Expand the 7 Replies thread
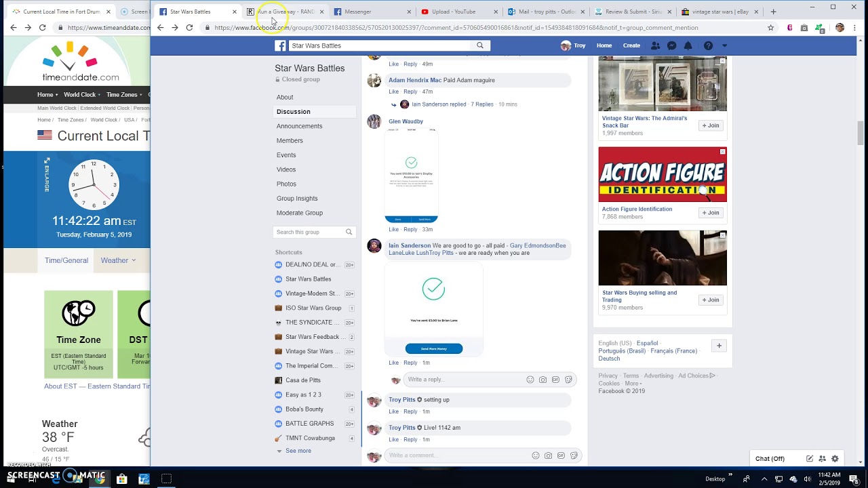Screen dimensions: 868x488 pos(482,104)
